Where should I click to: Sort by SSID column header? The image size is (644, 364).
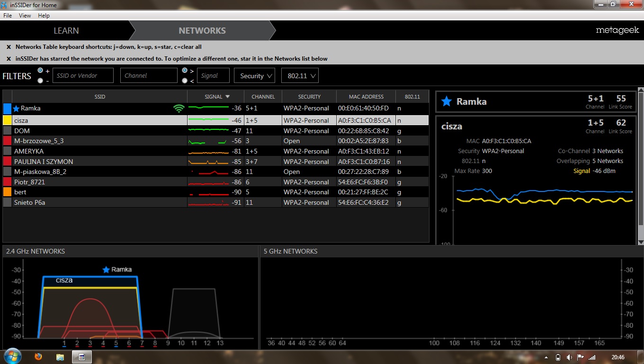[x=100, y=97]
